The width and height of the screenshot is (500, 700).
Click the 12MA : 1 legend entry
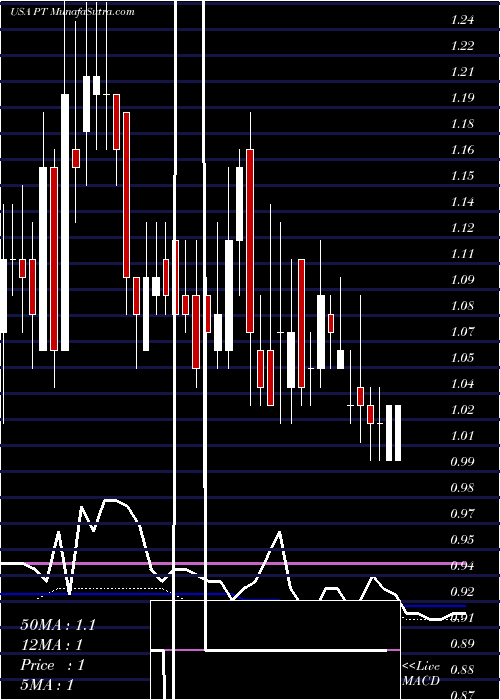pos(52,645)
